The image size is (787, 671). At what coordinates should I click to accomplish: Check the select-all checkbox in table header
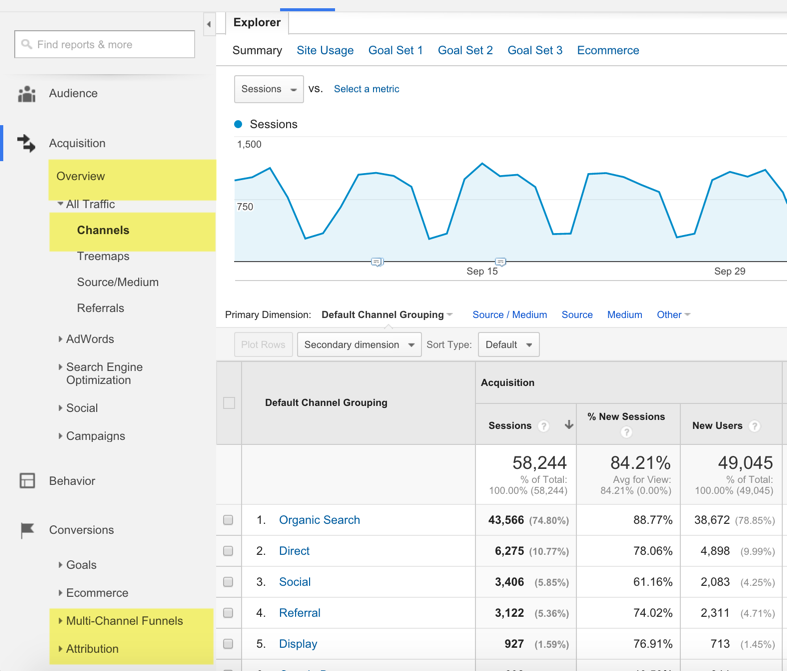tap(229, 403)
